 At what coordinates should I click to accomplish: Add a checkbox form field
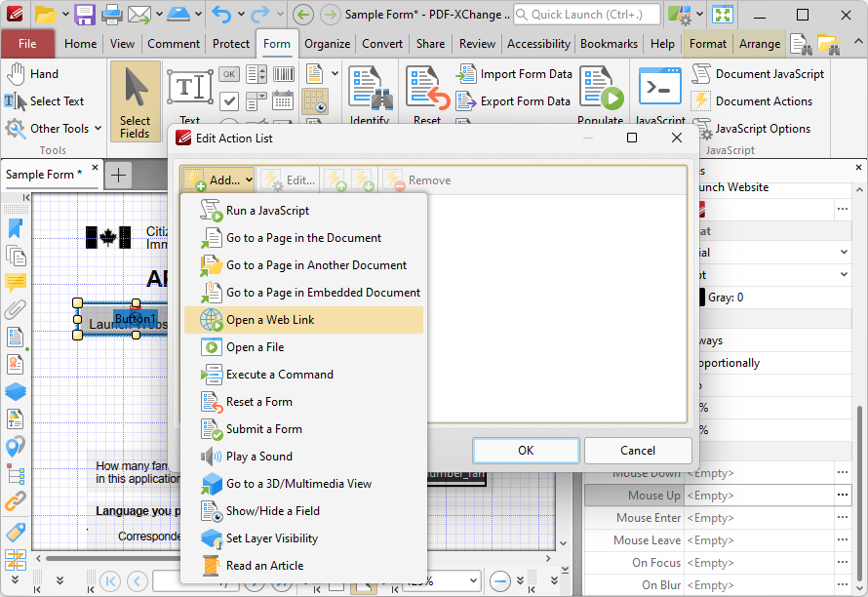coord(228,101)
